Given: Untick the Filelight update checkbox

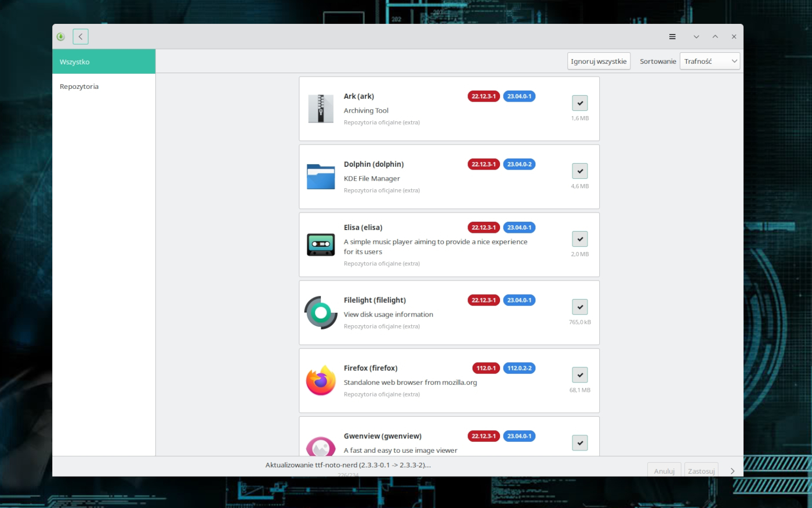Looking at the screenshot, I should point(580,307).
